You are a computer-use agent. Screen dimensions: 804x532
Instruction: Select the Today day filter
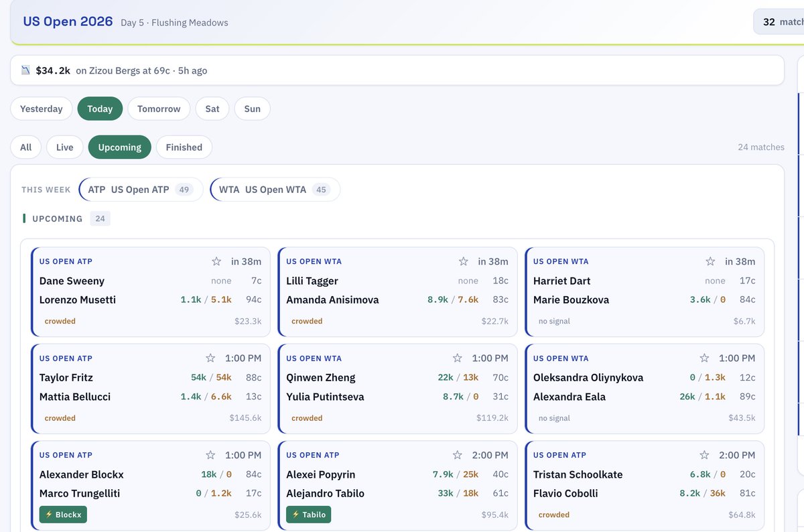100,109
